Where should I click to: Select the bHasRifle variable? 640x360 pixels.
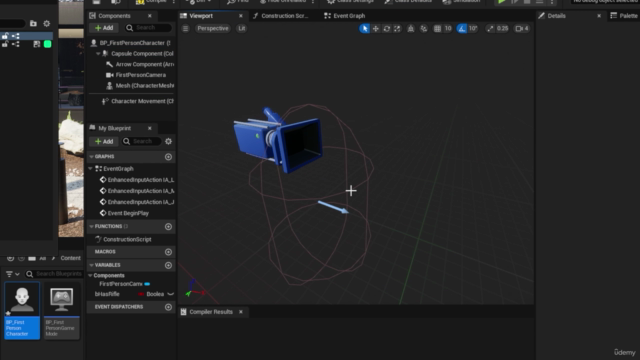107,294
